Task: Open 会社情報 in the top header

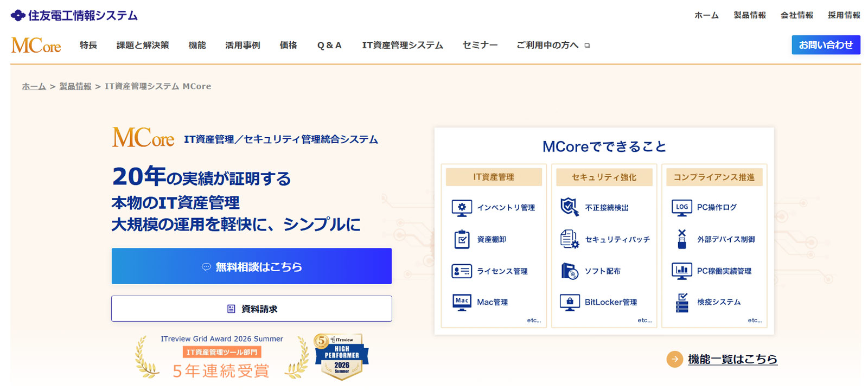Action: (797, 15)
